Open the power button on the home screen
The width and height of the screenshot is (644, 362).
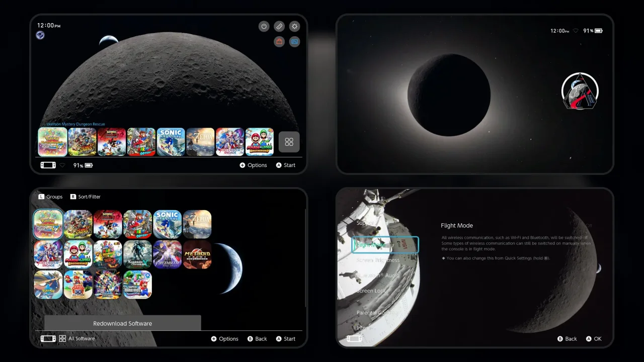pyautogui.click(x=264, y=26)
